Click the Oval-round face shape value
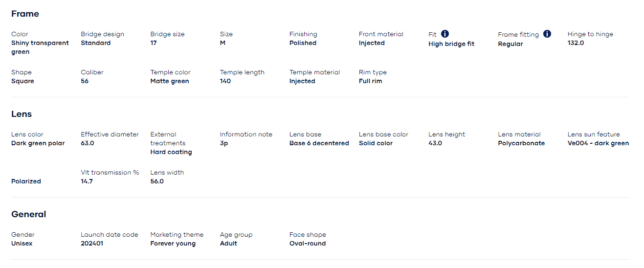Image resolution: width=644 pixels, height=268 pixels. [x=308, y=244]
